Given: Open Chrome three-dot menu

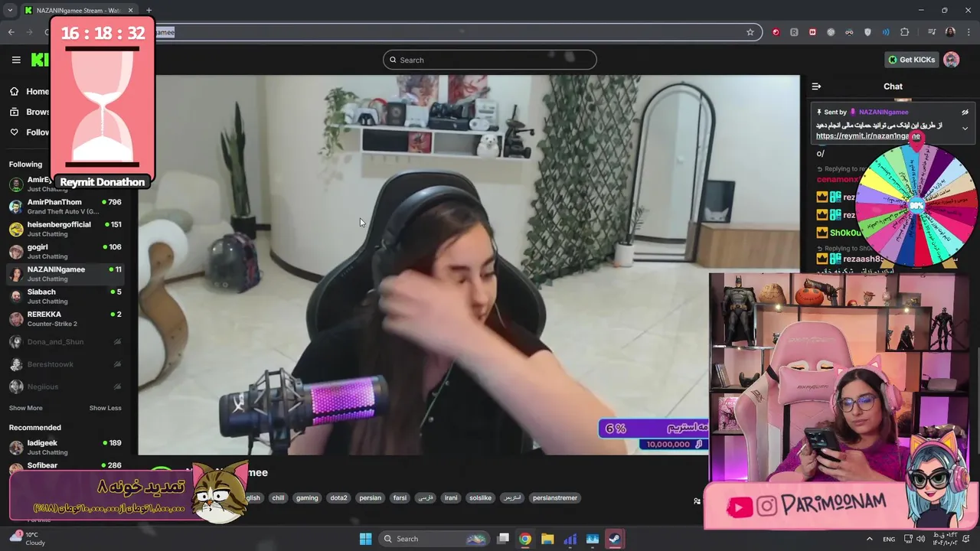Looking at the screenshot, I should [x=969, y=32].
